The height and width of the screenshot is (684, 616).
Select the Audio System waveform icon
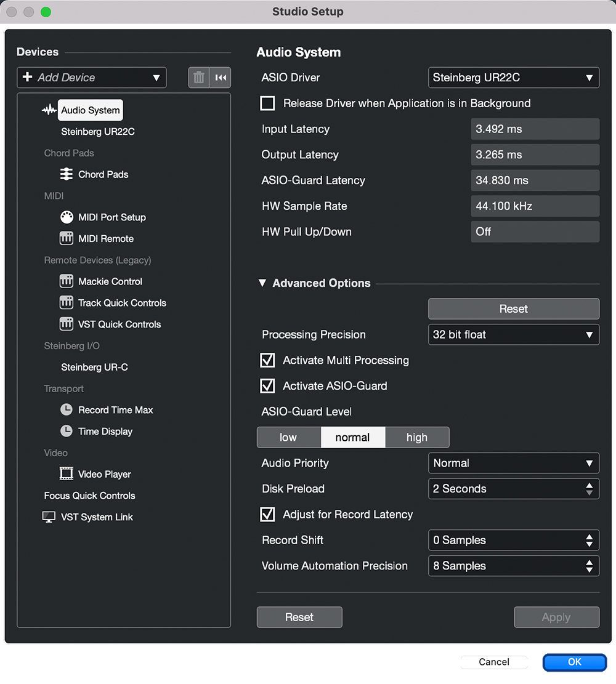point(49,110)
